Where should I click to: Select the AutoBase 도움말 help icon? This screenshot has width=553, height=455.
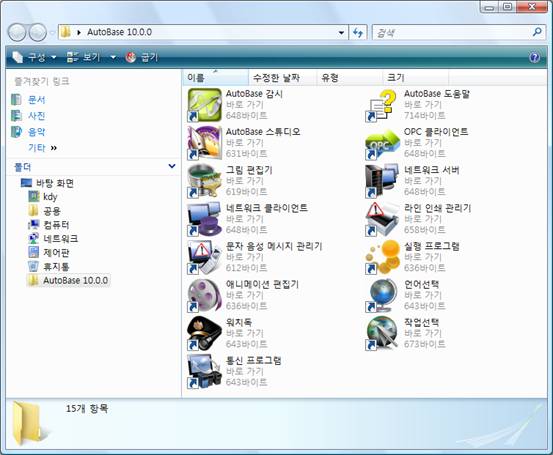click(383, 105)
